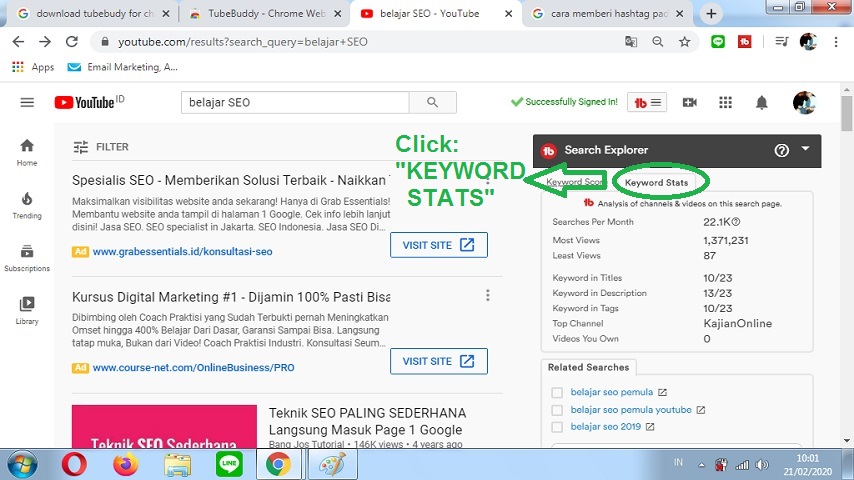Click the create video camera icon
The height and width of the screenshot is (480, 854).
click(689, 102)
